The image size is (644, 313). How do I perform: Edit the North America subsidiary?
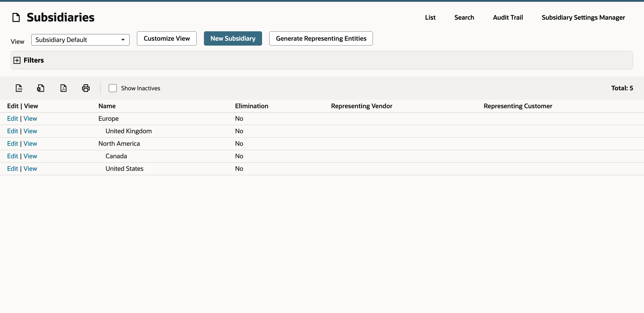pos(13,144)
